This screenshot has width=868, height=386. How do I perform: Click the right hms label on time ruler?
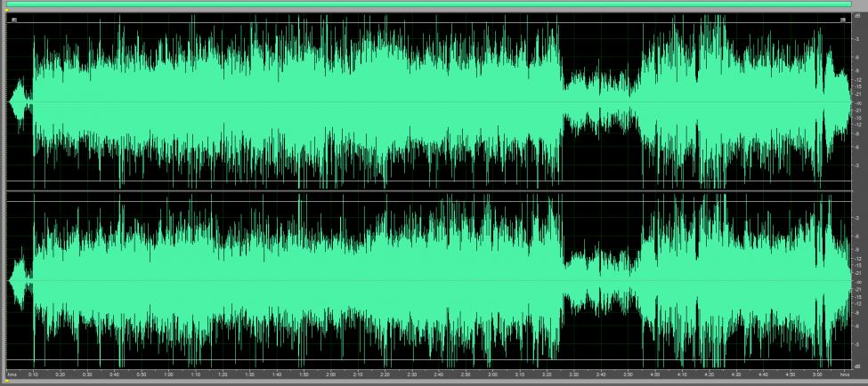coord(846,374)
